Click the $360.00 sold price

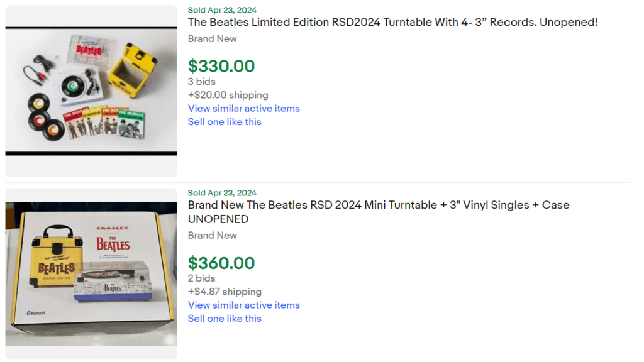click(221, 263)
